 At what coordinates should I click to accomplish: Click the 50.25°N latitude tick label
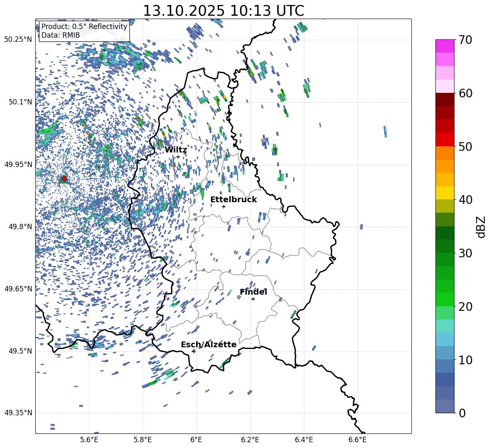coord(18,40)
